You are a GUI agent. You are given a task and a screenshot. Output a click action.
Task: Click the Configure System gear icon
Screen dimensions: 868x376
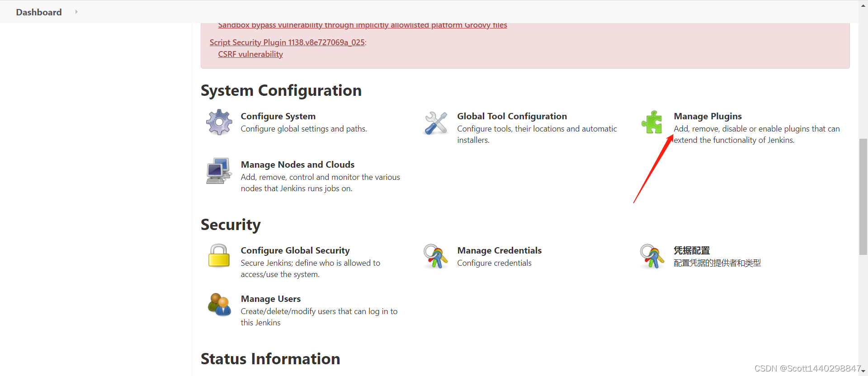point(219,122)
